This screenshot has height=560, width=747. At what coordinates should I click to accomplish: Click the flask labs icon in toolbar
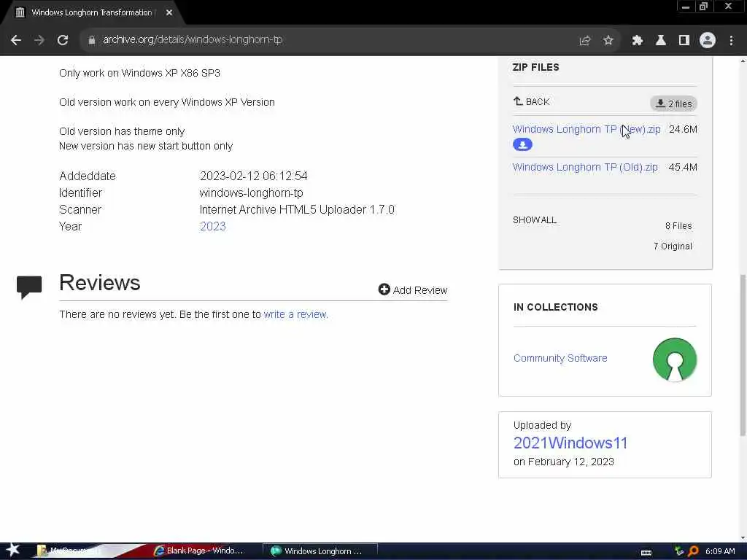[x=660, y=41]
